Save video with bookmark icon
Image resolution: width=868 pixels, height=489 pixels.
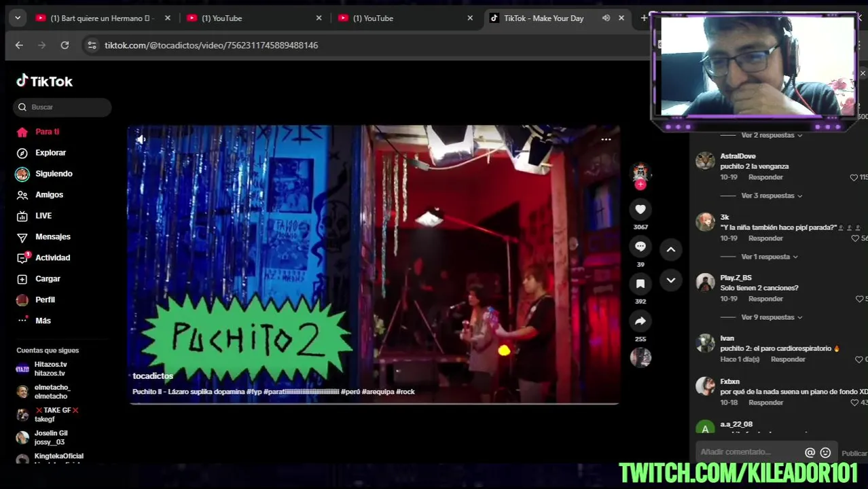640,284
